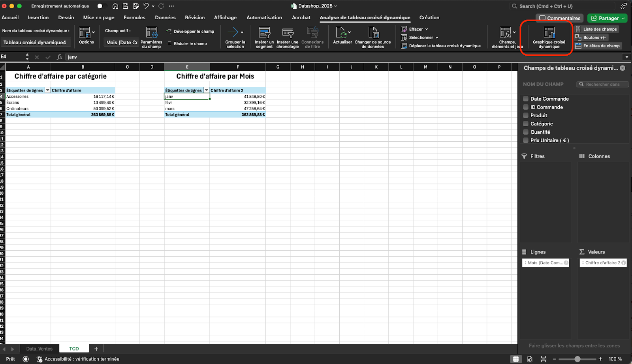Open the Grouper la sélection dropdown arrow

(x=242, y=32)
